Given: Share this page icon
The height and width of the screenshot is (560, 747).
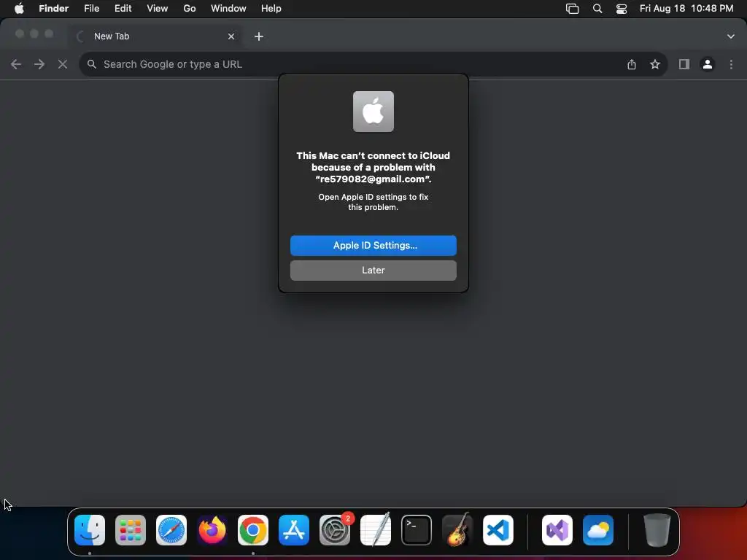Looking at the screenshot, I should pyautogui.click(x=632, y=64).
